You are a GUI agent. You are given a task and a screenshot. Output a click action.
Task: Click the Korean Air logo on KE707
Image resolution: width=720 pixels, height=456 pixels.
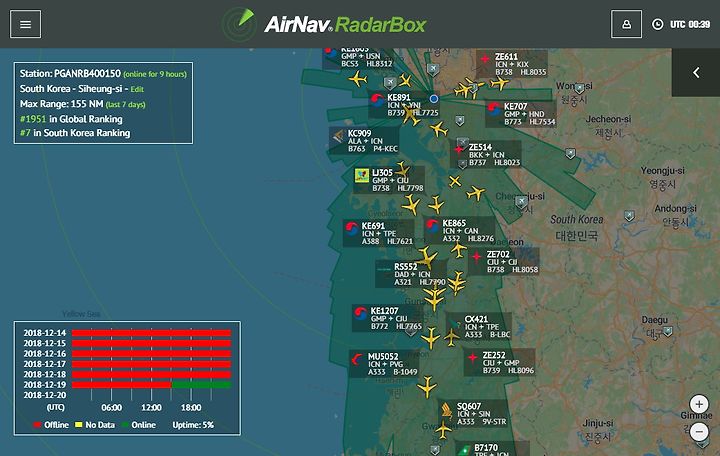pos(494,109)
